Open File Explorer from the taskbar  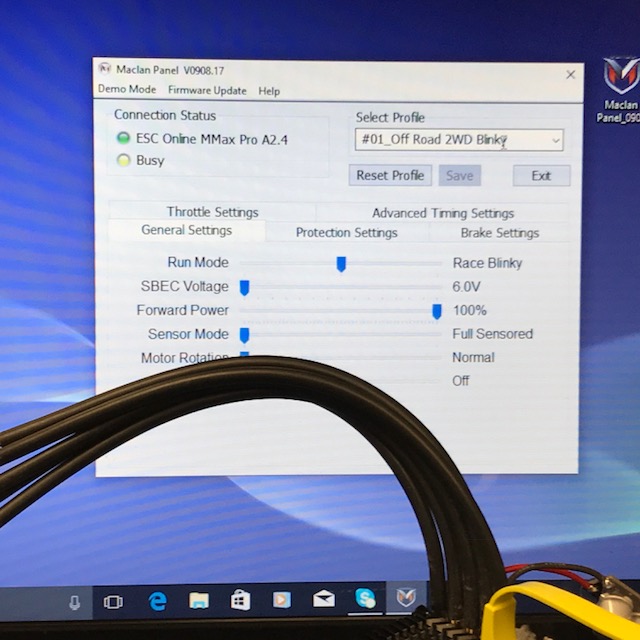click(199, 601)
